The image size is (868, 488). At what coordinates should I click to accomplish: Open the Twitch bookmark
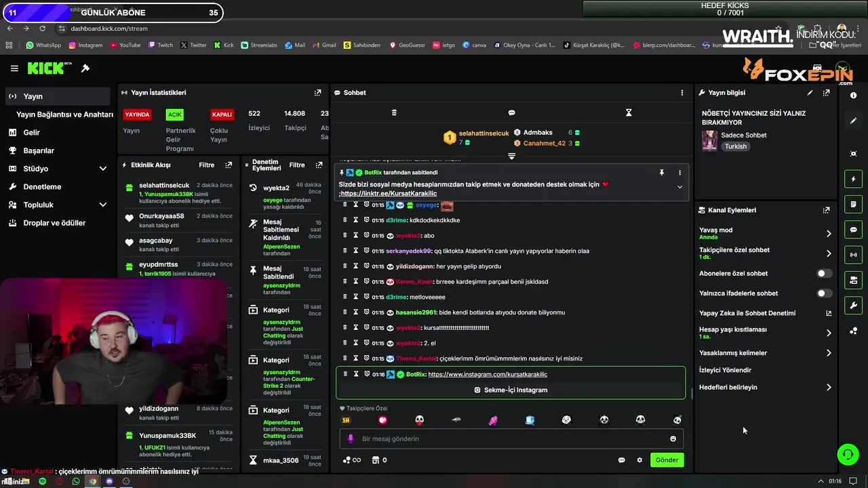160,45
